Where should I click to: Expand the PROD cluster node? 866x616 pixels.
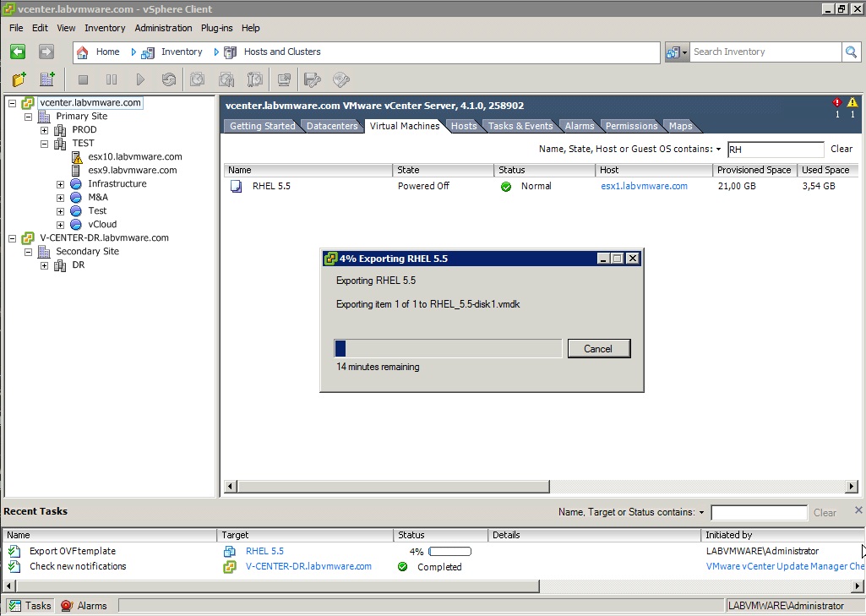click(44, 130)
